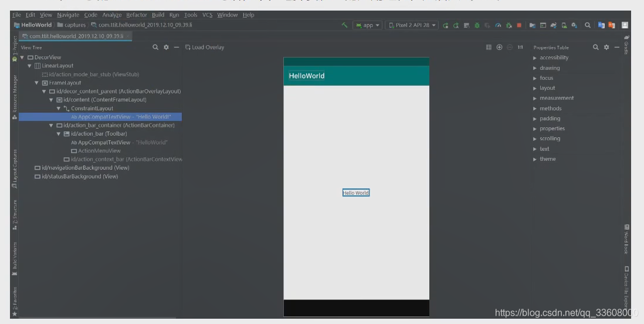Open the Pixel 2 API 28 device dropdown
Screen dimensions: 644x324
[412, 25]
